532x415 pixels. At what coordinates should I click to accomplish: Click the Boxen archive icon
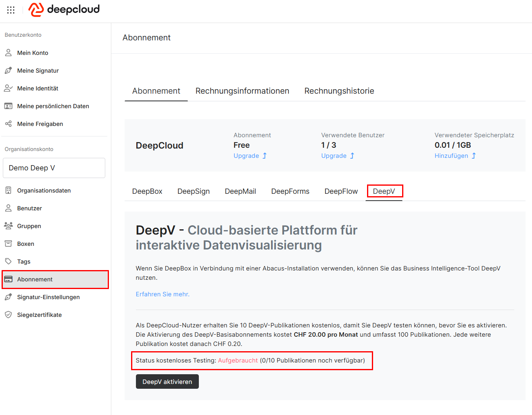8,244
